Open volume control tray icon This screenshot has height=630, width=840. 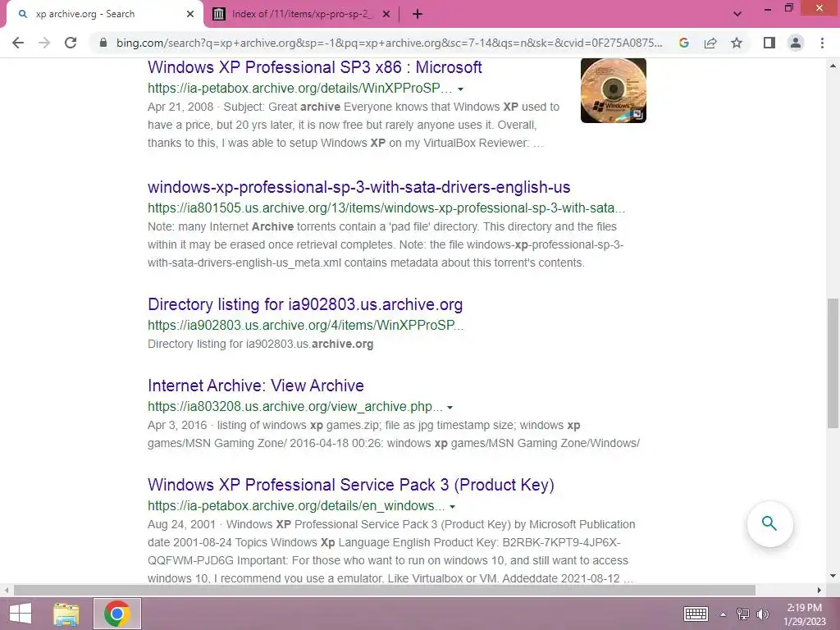point(762,614)
